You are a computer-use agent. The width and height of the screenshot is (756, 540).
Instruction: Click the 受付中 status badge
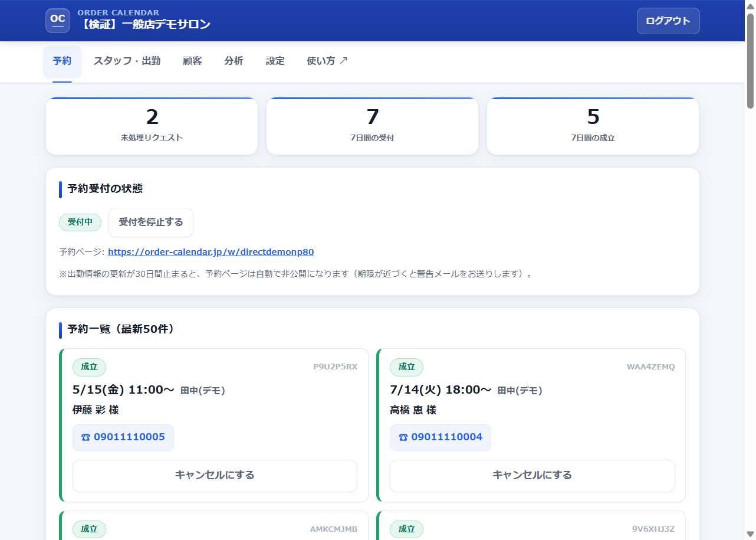click(80, 222)
